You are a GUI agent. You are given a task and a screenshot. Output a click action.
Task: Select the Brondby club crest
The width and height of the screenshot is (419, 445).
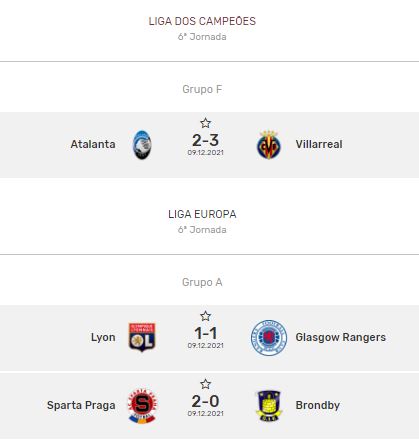tap(269, 406)
